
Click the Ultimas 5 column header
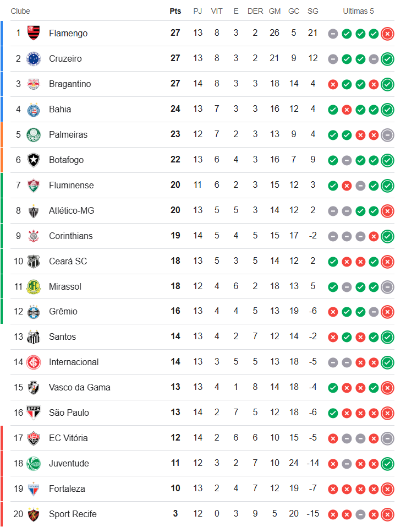point(358,11)
